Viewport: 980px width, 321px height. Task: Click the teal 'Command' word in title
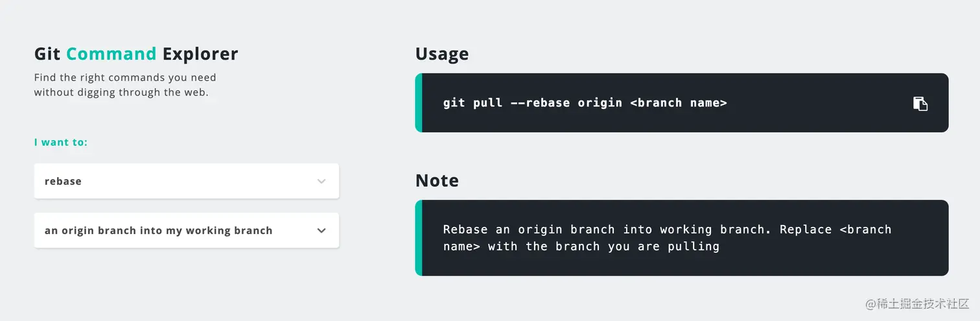(x=111, y=54)
